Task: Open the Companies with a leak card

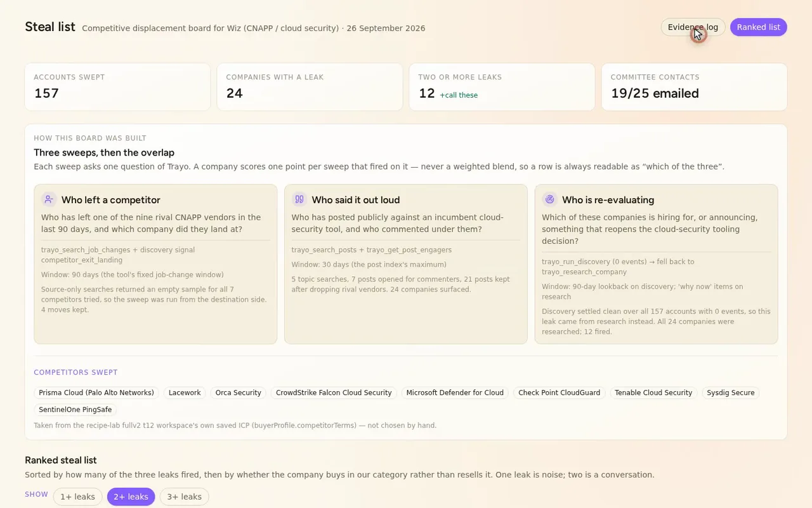Action: (310, 87)
